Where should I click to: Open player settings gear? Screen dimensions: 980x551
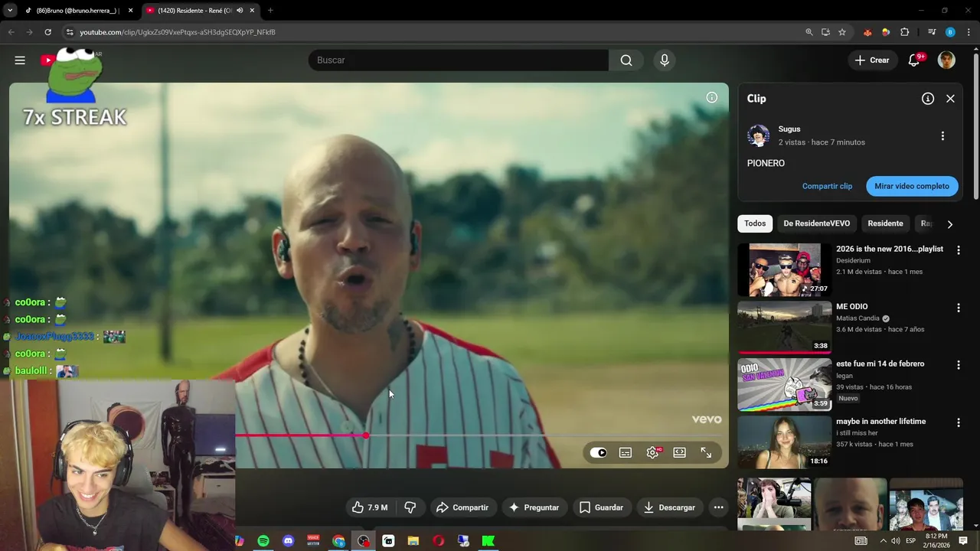(x=652, y=453)
